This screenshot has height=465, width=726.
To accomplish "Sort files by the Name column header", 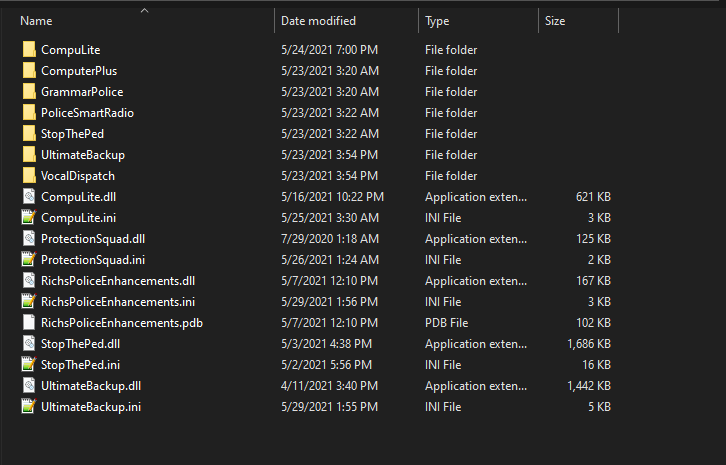I will point(36,21).
